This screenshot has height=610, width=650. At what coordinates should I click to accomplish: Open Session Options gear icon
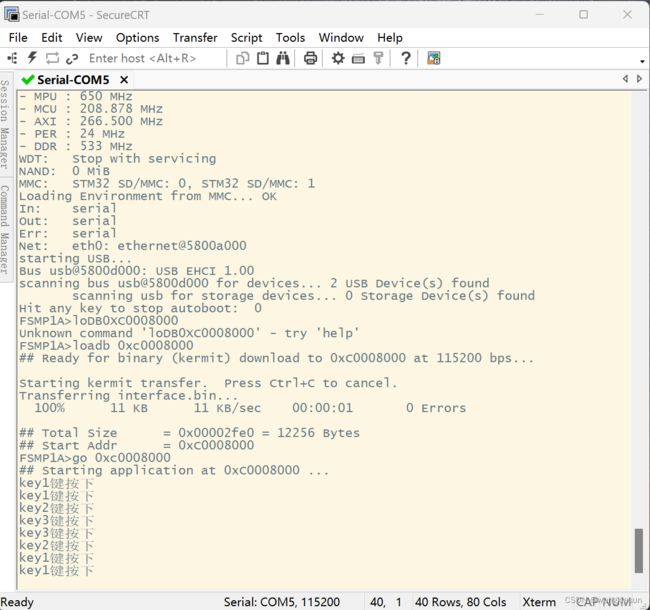click(338, 58)
